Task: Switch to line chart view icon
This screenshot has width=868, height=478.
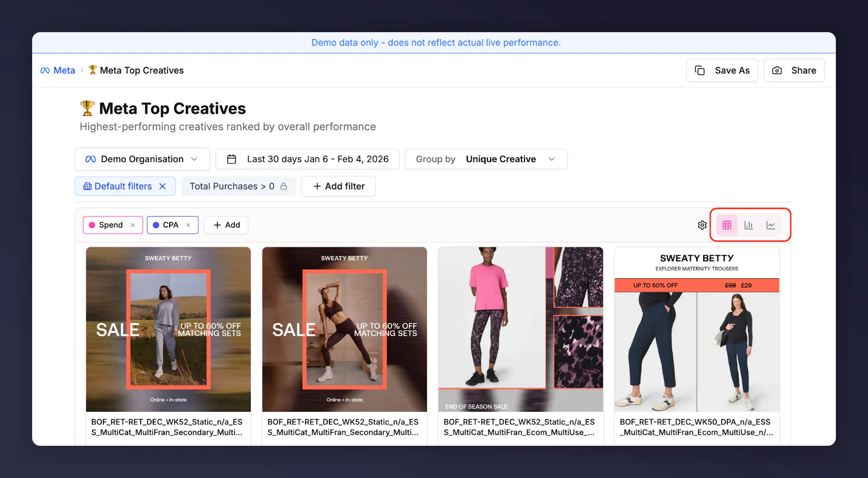Action: point(771,225)
